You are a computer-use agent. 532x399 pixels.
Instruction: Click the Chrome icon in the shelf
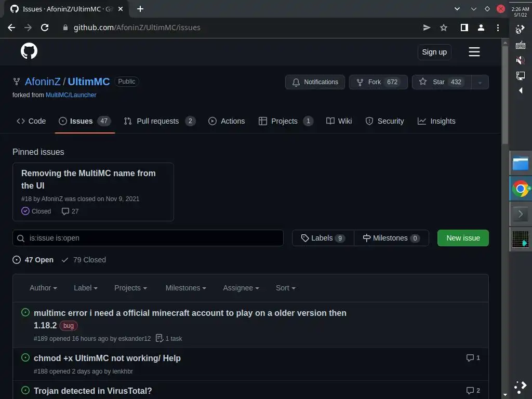click(x=520, y=188)
